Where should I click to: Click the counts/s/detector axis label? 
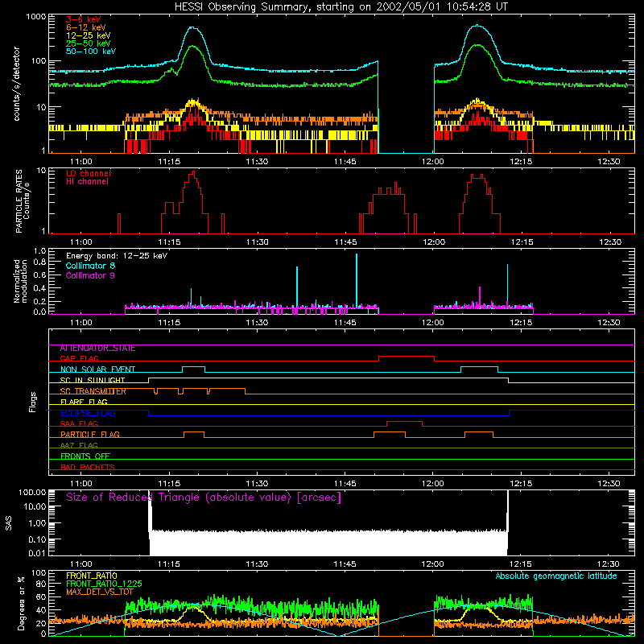16,84
